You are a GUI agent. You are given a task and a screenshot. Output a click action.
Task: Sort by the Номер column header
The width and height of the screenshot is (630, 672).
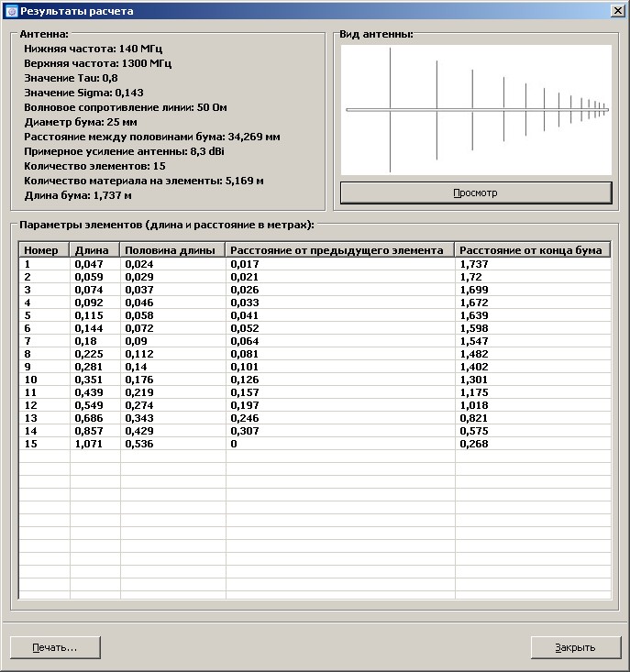tap(44, 250)
